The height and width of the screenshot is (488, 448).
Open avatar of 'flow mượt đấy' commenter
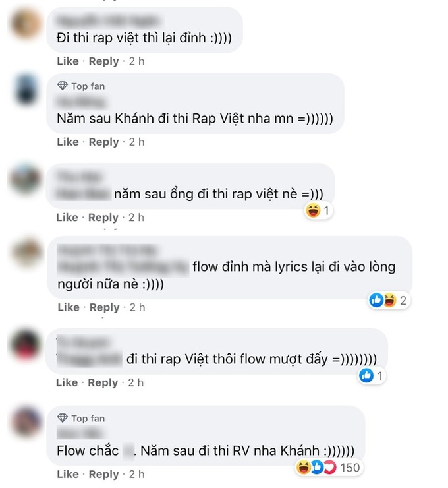pyautogui.click(x=26, y=345)
